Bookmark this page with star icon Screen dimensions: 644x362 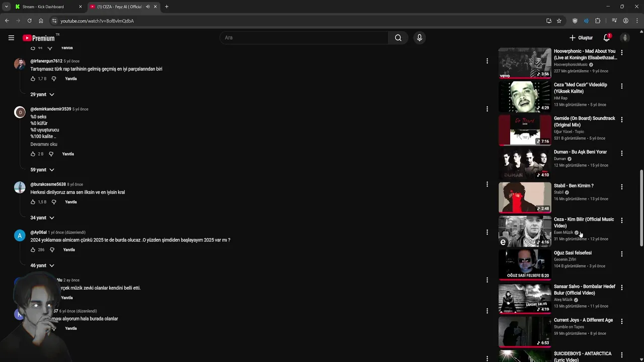tap(559, 21)
